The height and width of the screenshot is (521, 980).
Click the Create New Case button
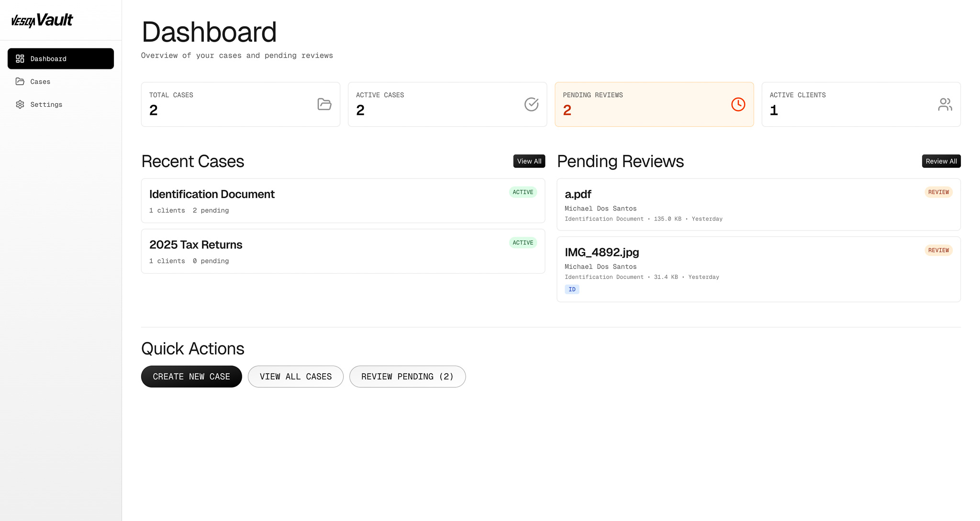pos(191,377)
